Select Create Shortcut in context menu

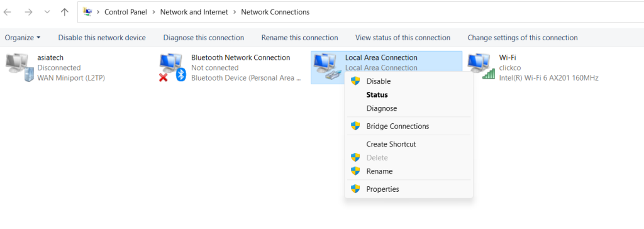tap(409, 144)
